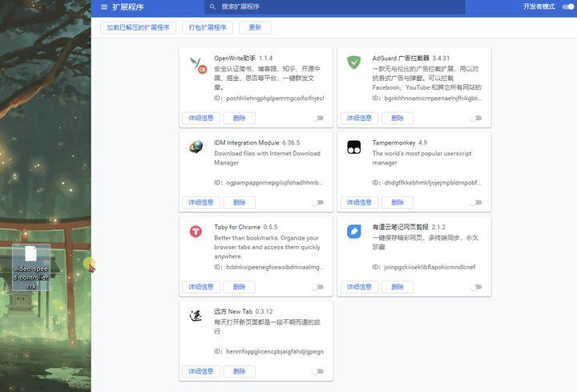577x392 pixels.
Task: Delete Toby for Chrome extension
Action: 239,287
